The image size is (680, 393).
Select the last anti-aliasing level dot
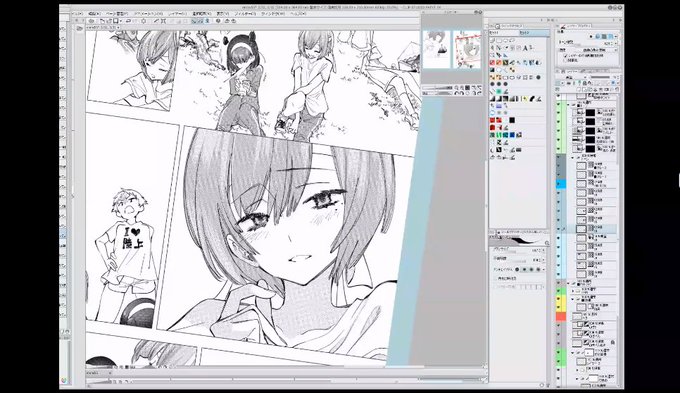coord(538,269)
